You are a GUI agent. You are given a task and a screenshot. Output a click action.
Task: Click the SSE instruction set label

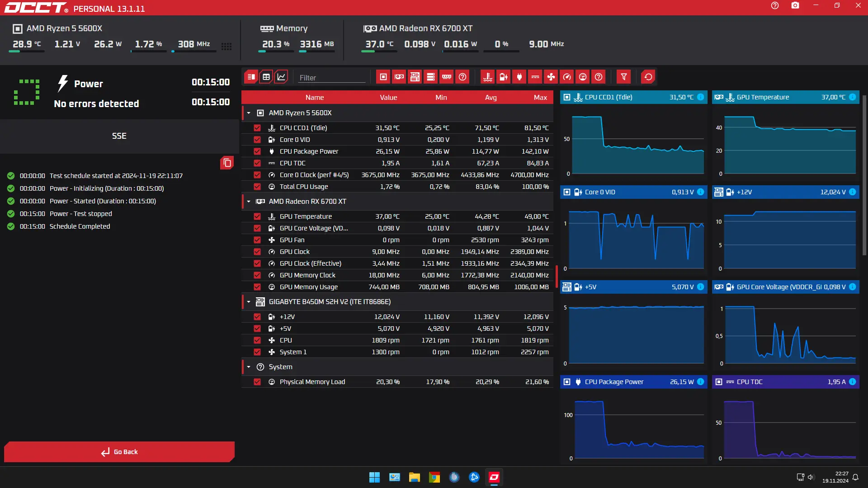119,136
